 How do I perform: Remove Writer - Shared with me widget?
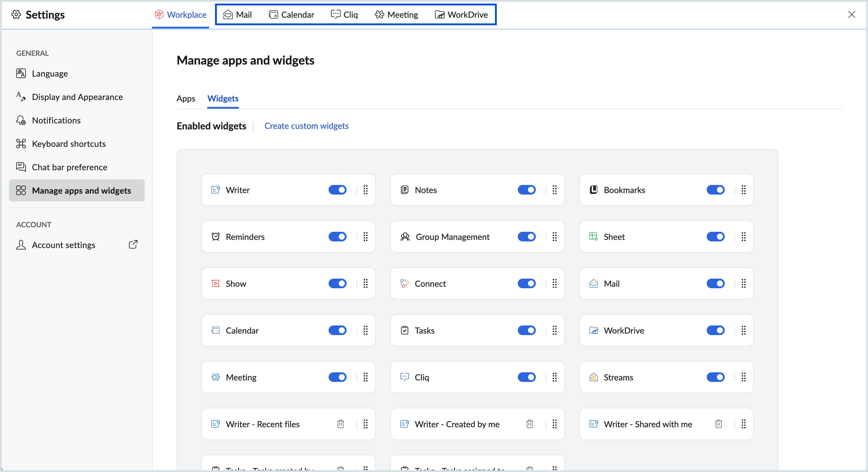click(718, 424)
